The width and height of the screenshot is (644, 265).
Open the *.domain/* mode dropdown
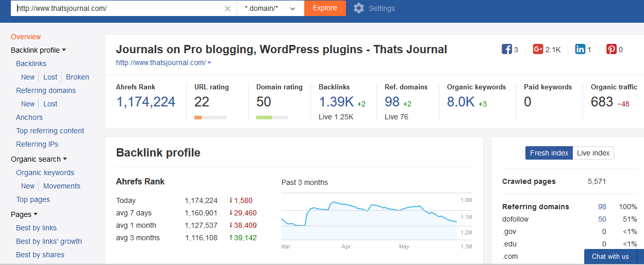(x=271, y=8)
